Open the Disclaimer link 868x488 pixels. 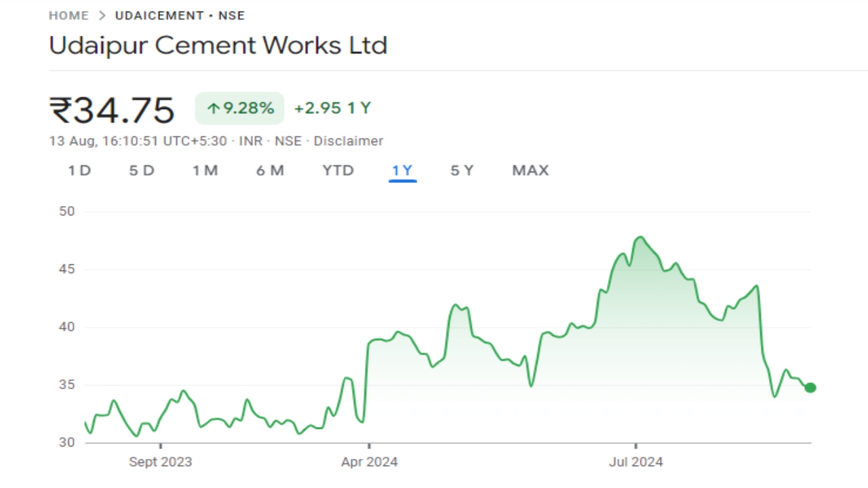point(348,141)
